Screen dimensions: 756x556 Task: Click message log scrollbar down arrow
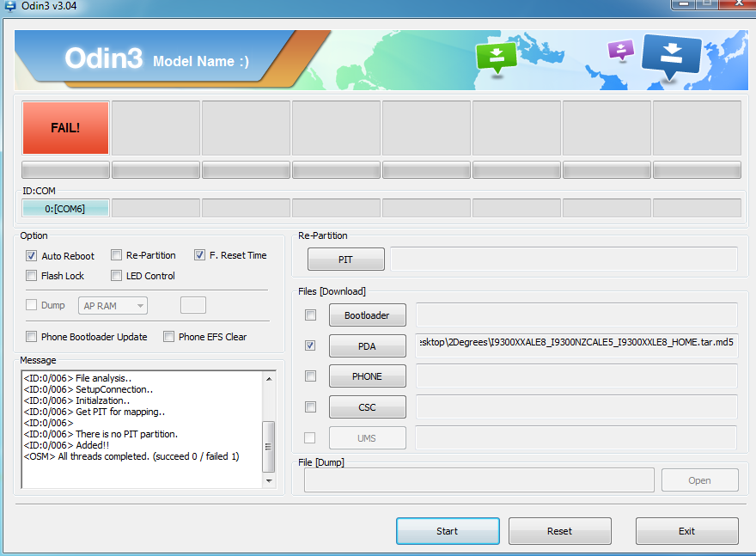point(269,480)
